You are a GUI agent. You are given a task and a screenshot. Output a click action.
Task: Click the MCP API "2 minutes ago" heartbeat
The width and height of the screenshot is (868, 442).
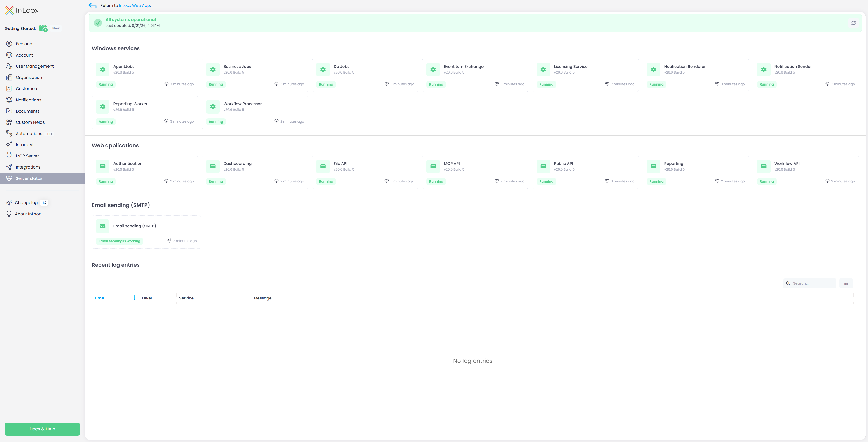coord(509,181)
